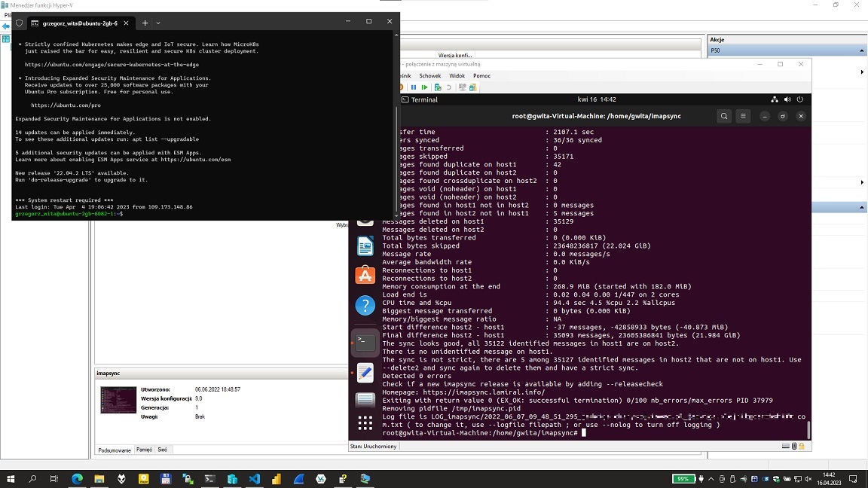Open the Text Editor dock icon

[365, 372]
